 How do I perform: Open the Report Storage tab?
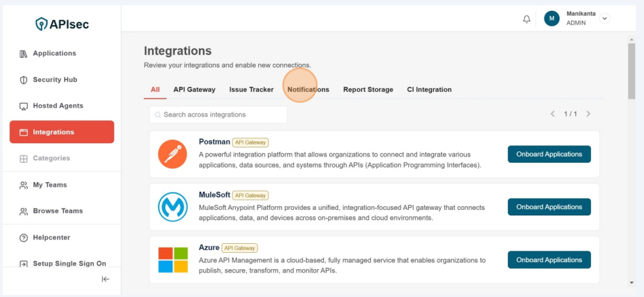pos(368,90)
